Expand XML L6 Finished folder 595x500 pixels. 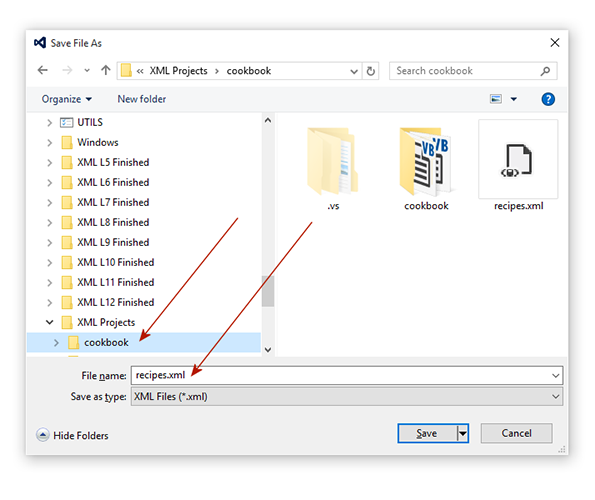coord(50,183)
